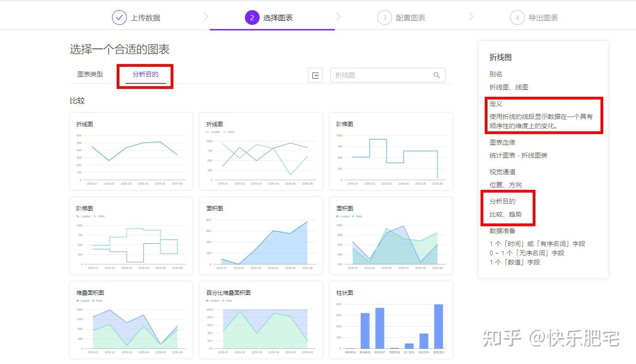Screen dimensions: 636x364
Task: Click the 比较 section heading
Action: (x=77, y=100)
